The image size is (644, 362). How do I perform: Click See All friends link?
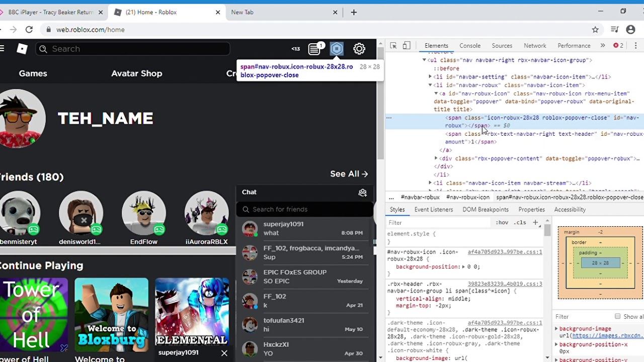click(x=349, y=174)
